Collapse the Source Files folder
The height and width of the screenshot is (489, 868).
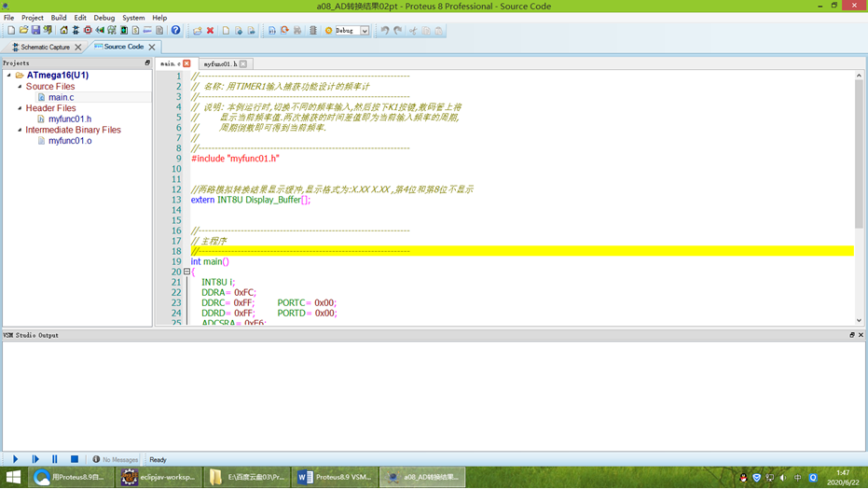[x=20, y=87]
